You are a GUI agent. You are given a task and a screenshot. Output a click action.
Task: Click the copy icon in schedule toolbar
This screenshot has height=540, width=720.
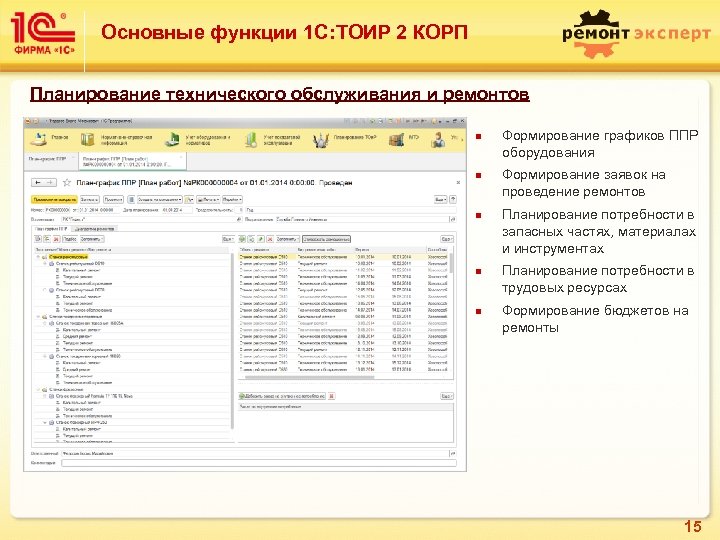coord(251,239)
